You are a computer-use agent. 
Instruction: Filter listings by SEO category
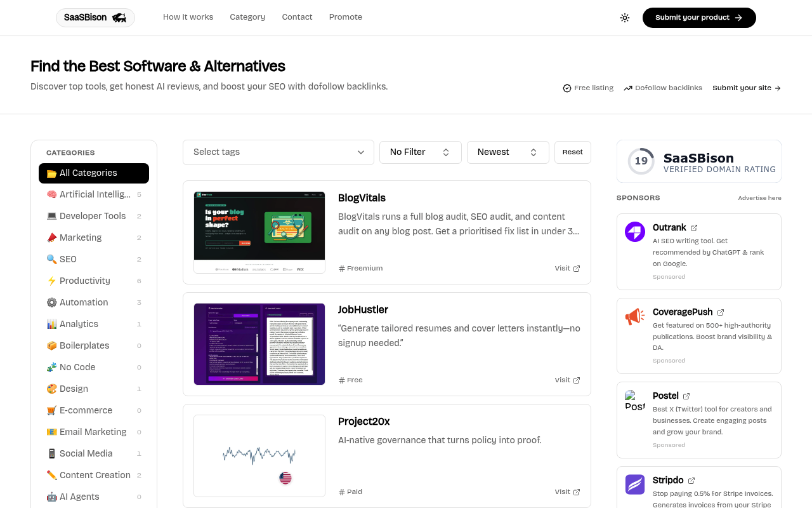click(94, 259)
